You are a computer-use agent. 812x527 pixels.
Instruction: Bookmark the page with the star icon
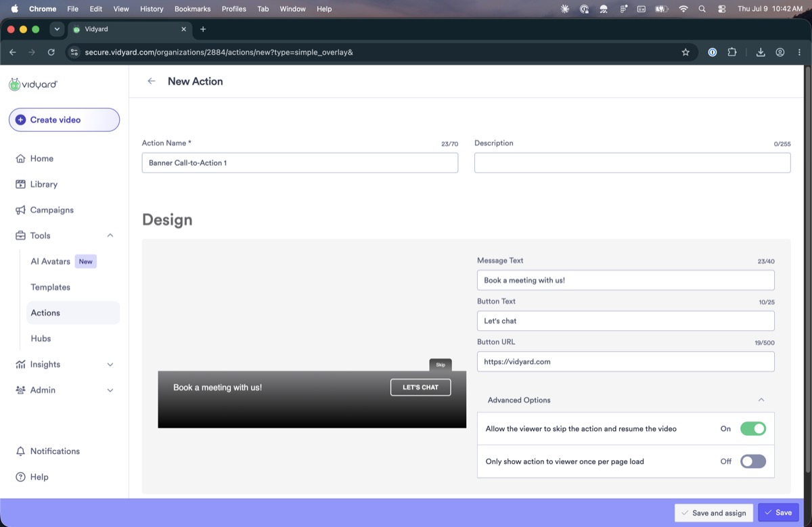[685, 52]
